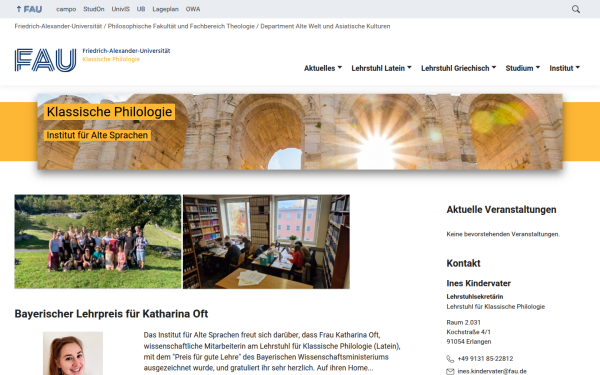Go to Philosophische Fakultät und Fachbereich Theologie breadcrumb
600x375 pixels.
pos(181,26)
